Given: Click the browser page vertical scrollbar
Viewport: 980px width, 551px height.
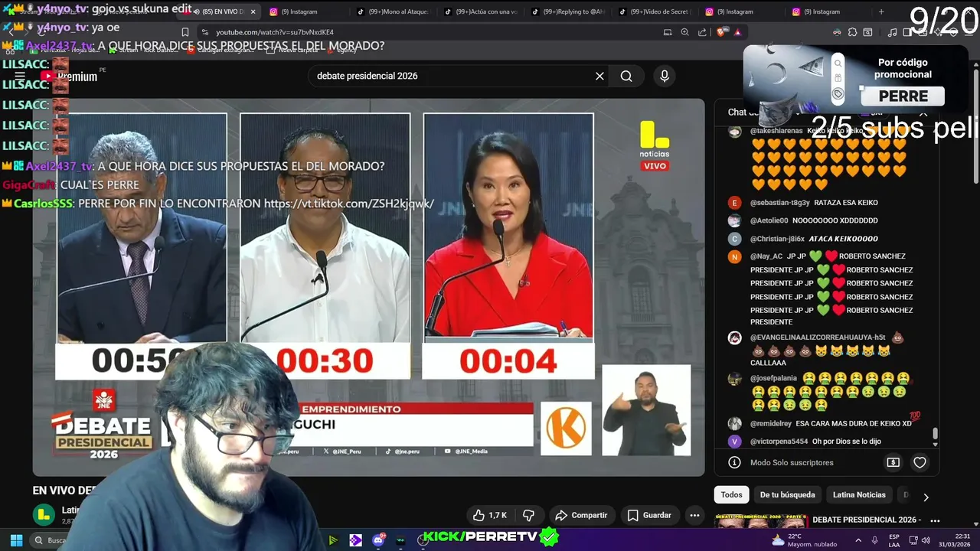Looking at the screenshot, I should [975, 126].
